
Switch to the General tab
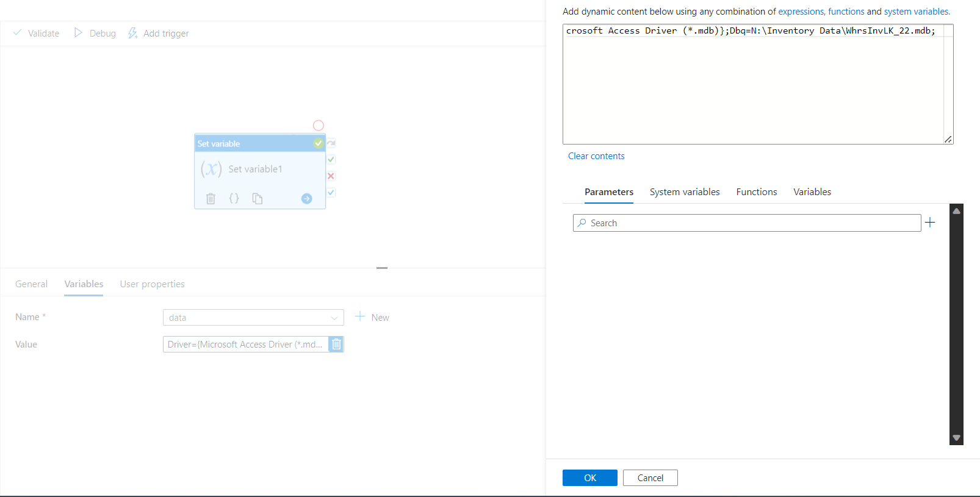click(x=31, y=284)
